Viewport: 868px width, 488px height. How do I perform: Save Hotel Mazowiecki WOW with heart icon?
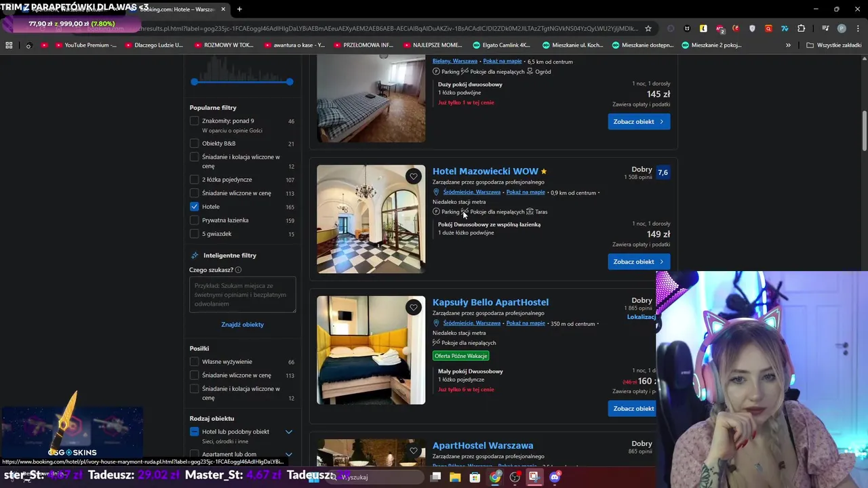(x=414, y=176)
